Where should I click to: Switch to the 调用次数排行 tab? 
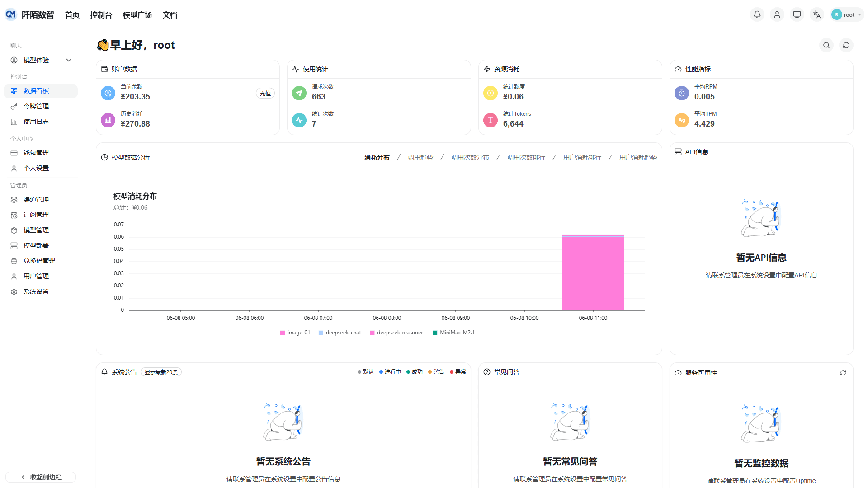pyautogui.click(x=526, y=157)
